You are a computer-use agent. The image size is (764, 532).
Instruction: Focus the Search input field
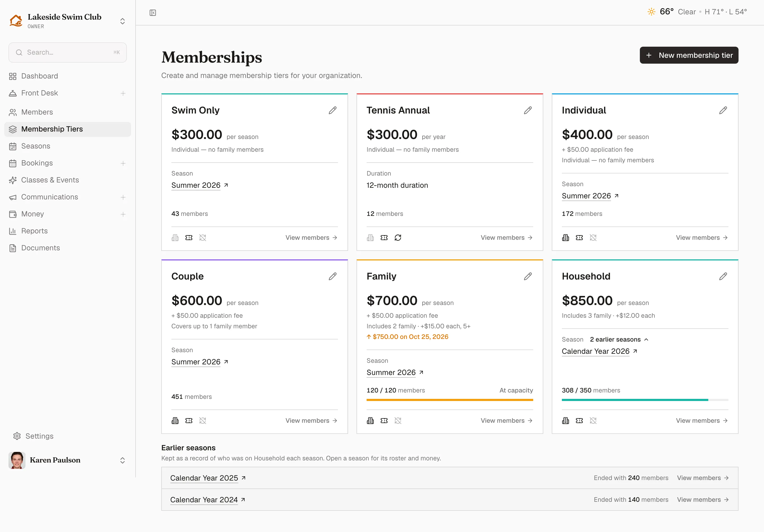[x=68, y=53]
